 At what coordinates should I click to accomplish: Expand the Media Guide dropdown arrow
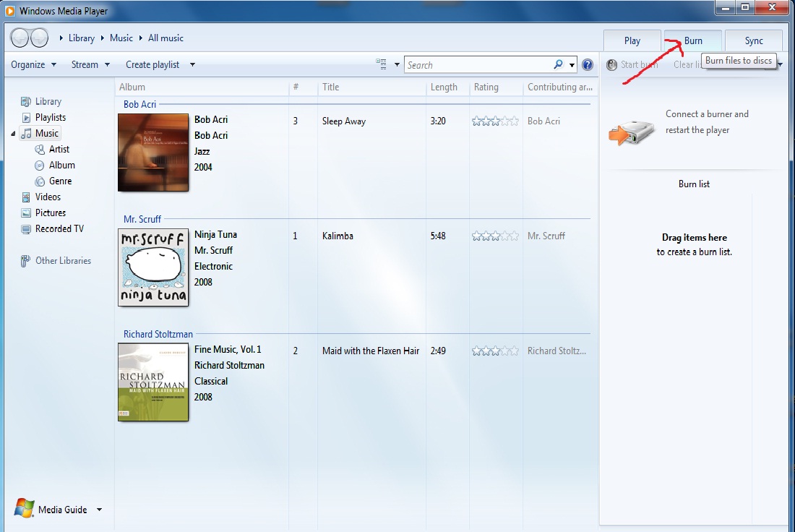pos(100,510)
